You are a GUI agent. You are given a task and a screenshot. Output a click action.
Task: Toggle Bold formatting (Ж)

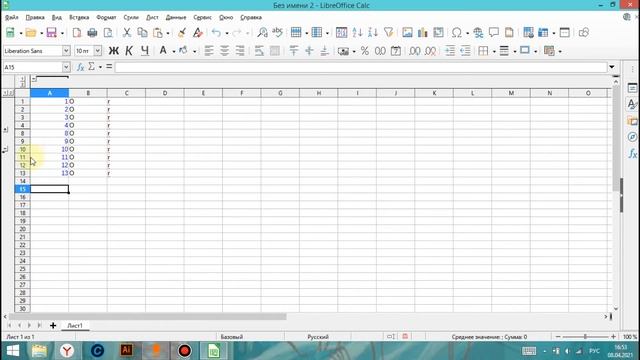tap(113, 51)
